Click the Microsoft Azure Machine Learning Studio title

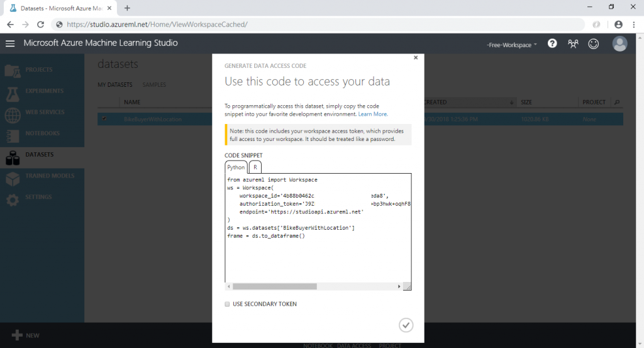(101, 43)
